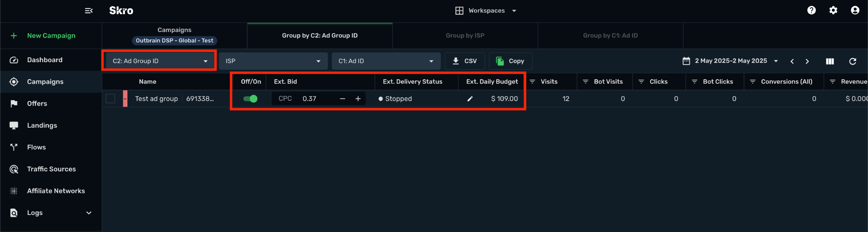868x232 pixels.
Task: Open the Bot Clicks column filter icon
Action: point(694,81)
